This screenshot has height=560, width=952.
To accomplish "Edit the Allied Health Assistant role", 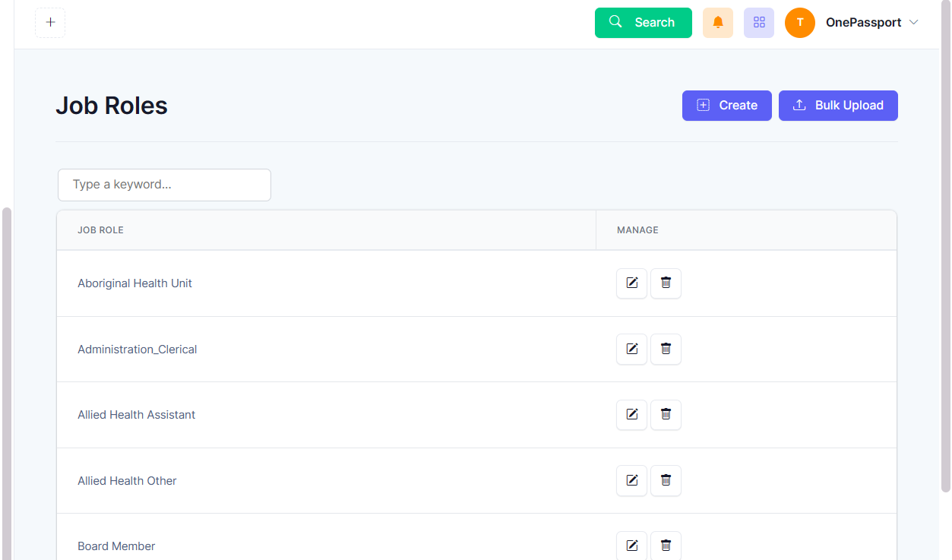I will 631,415.
